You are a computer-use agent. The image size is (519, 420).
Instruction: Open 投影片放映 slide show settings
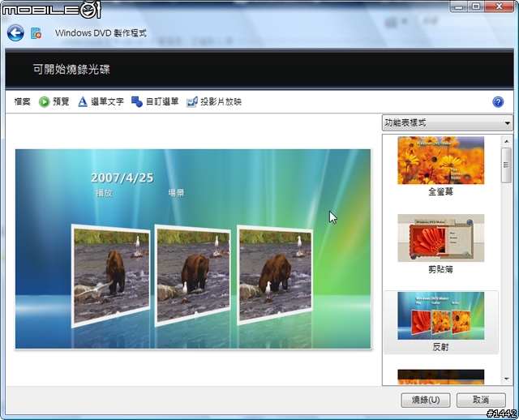(x=221, y=101)
